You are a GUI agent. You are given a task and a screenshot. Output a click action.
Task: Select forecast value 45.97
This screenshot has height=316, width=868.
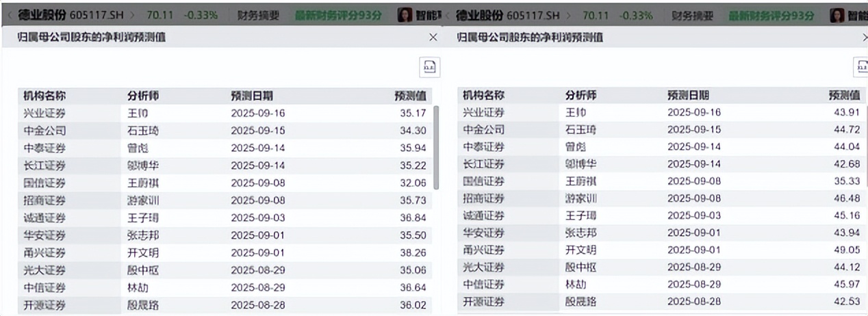[x=847, y=285]
